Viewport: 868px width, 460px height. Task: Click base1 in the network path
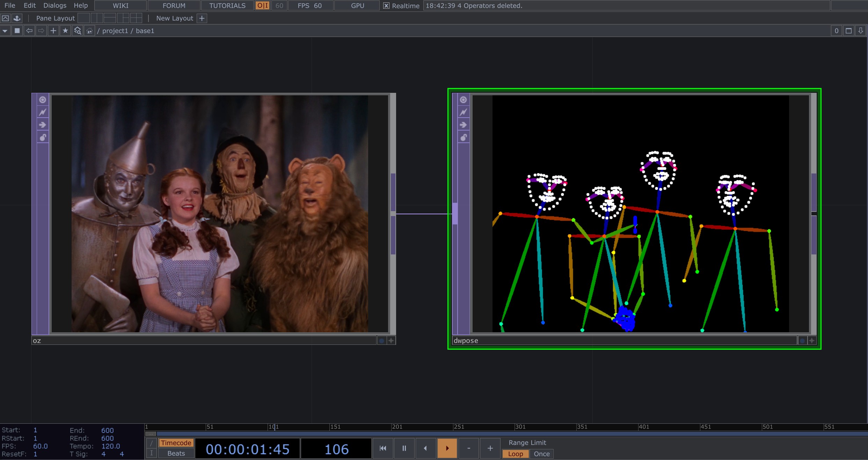(145, 31)
